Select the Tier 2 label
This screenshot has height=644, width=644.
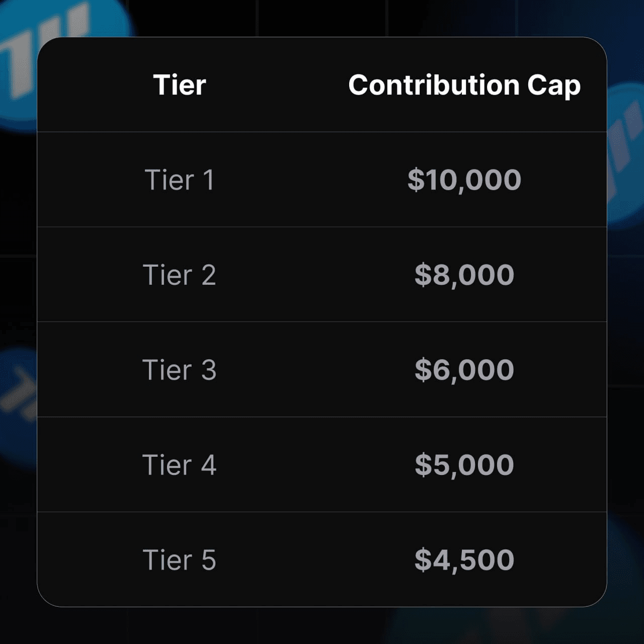tap(180, 275)
